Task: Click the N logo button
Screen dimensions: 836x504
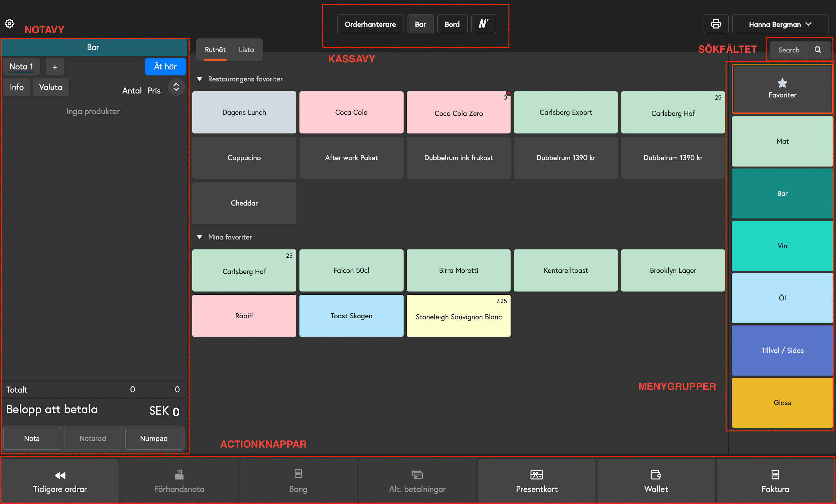Action: pos(483,24)
